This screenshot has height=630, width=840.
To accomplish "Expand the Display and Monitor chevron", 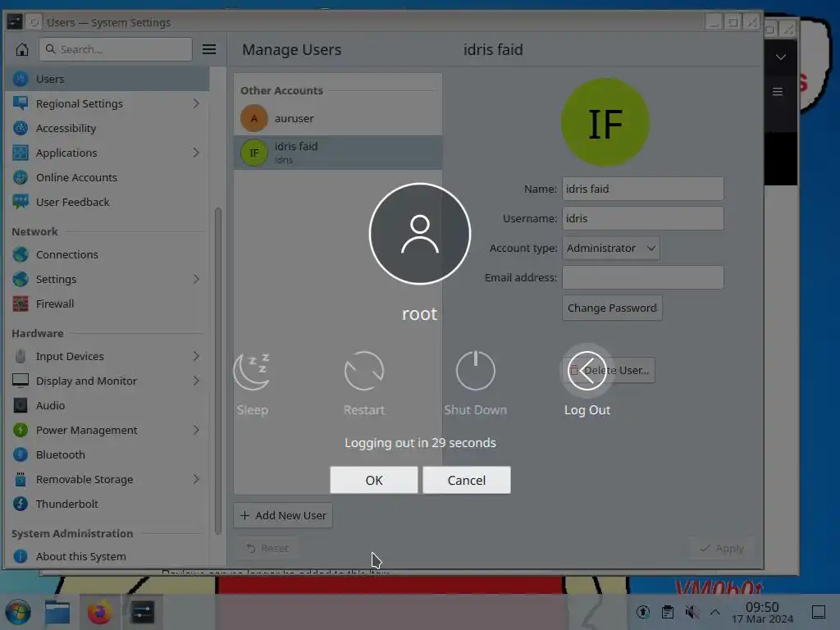I will (196, 381).
